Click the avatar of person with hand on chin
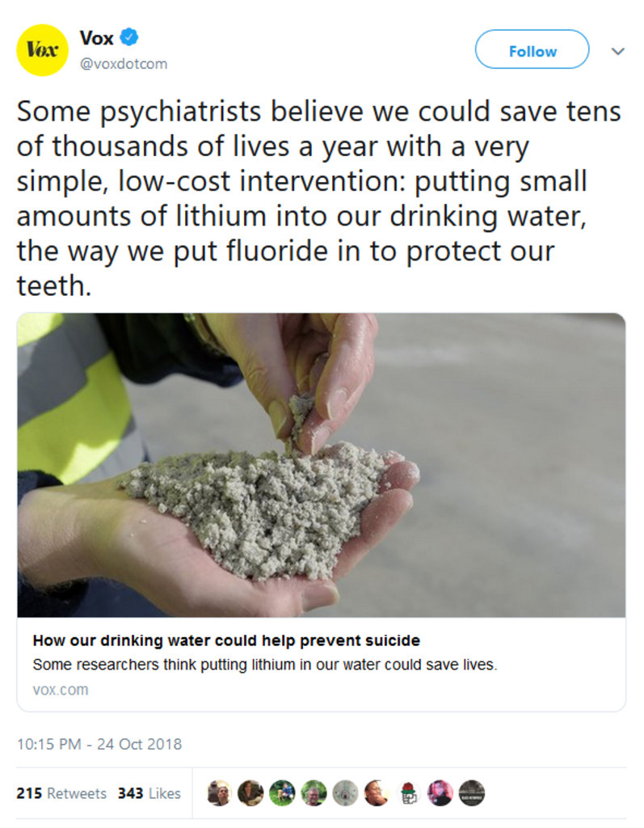Screen dimensions: 644x828 pyautogui.click(x=377, y=792)
